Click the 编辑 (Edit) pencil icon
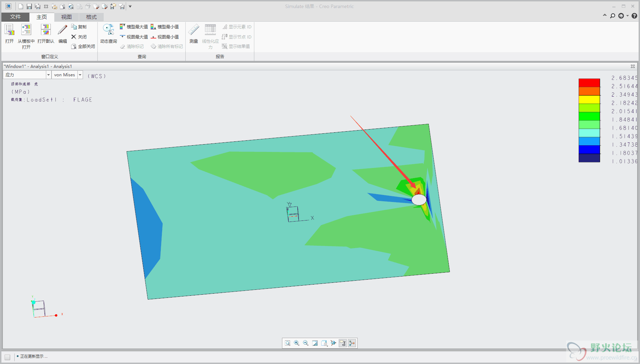Viewport: 640px width, 364px height. coord(63,30)
